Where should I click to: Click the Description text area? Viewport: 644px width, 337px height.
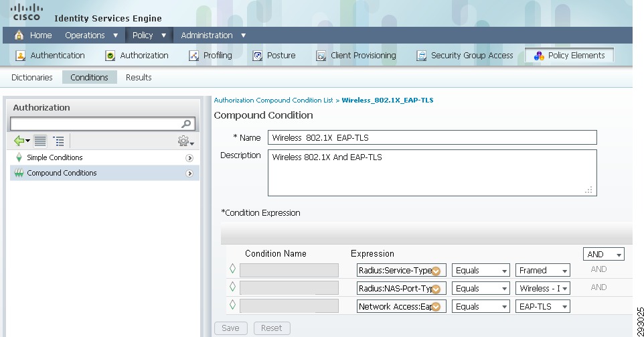(x=432, y=173)
